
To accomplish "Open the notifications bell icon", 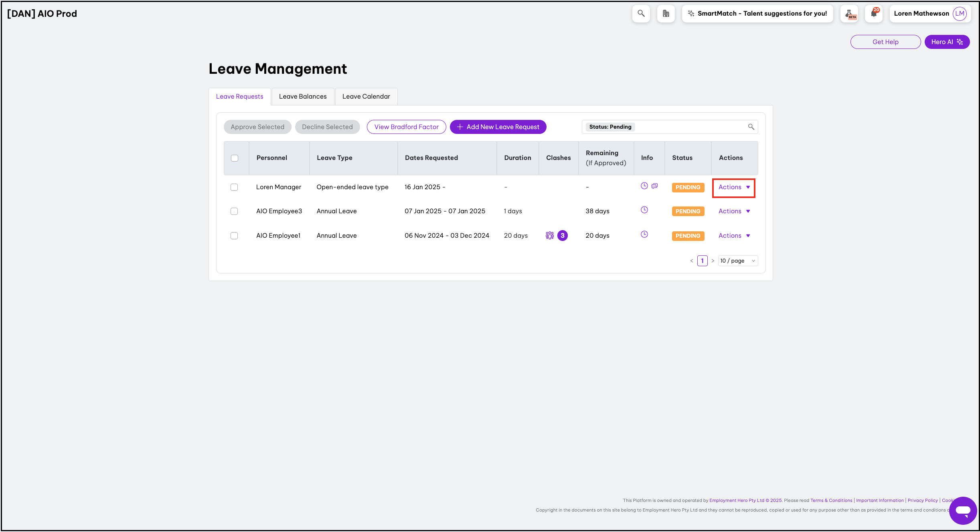I will click(x=874, y=14).
